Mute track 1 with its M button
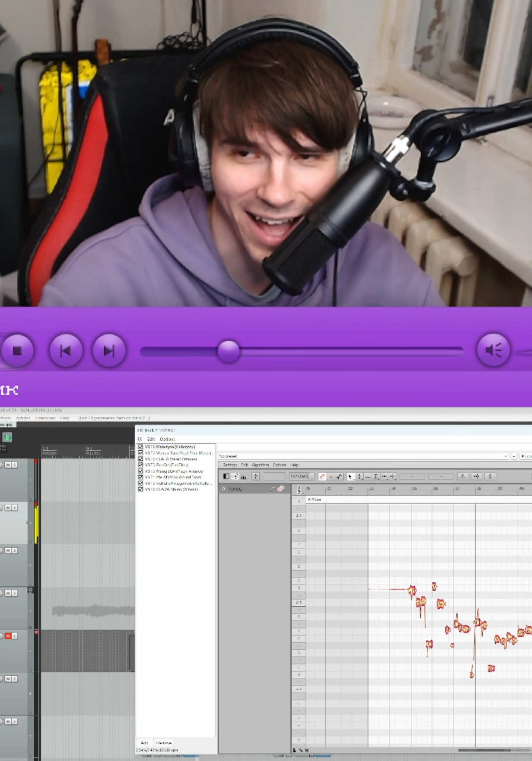This screenshot has height=761, width=532. click(x=8, y=465)
